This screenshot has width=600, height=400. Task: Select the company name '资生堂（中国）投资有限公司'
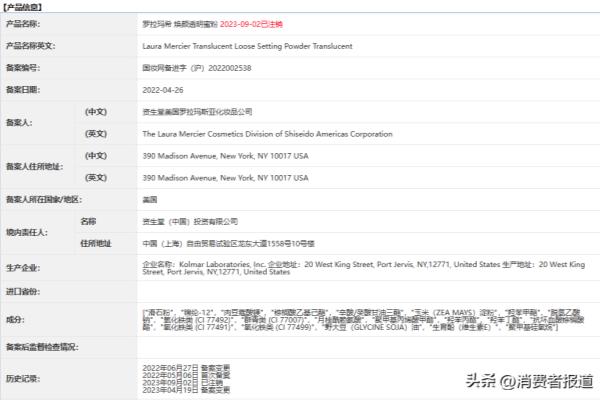(190, 222)
